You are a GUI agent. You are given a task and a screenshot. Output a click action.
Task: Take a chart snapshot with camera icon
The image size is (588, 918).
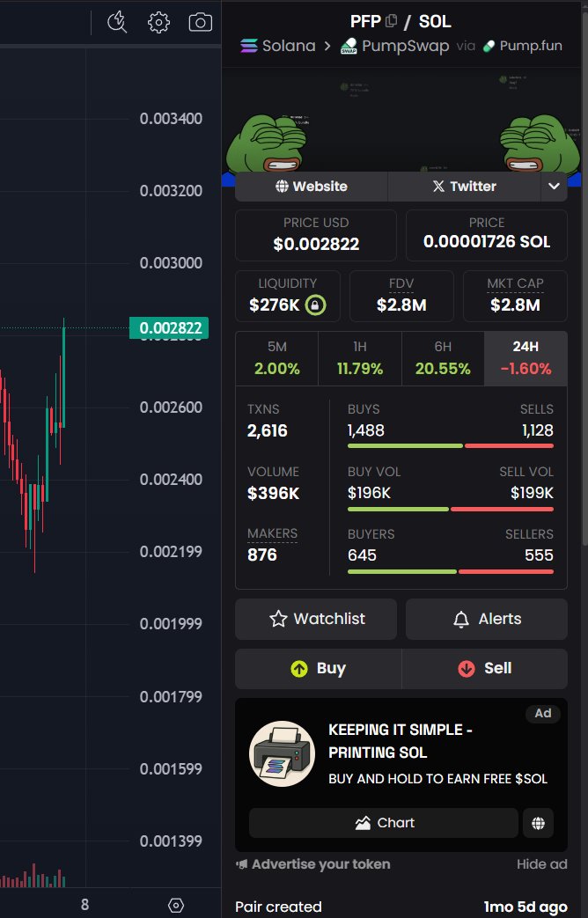(x=201, y=22)
